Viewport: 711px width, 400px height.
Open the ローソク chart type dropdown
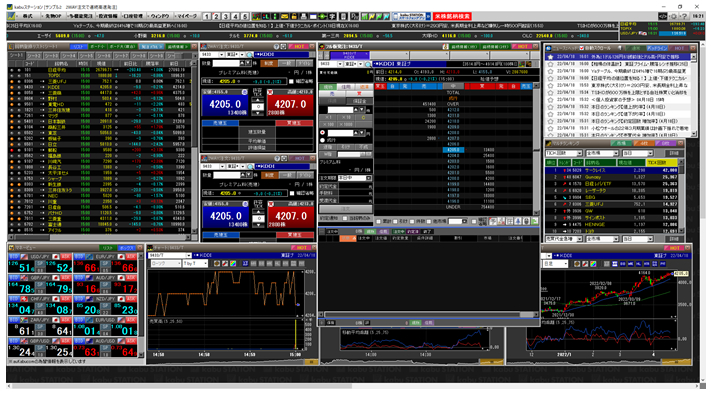point(166,263)
